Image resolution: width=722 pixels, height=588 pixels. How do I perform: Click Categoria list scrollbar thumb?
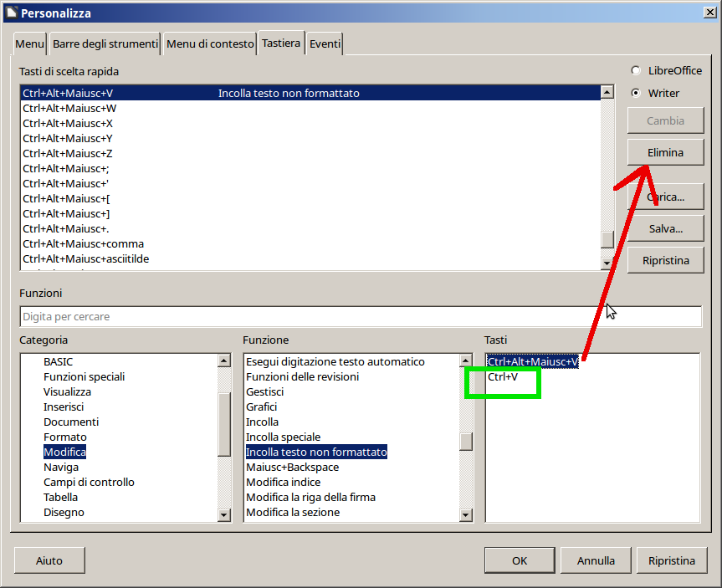pos(224,423)
